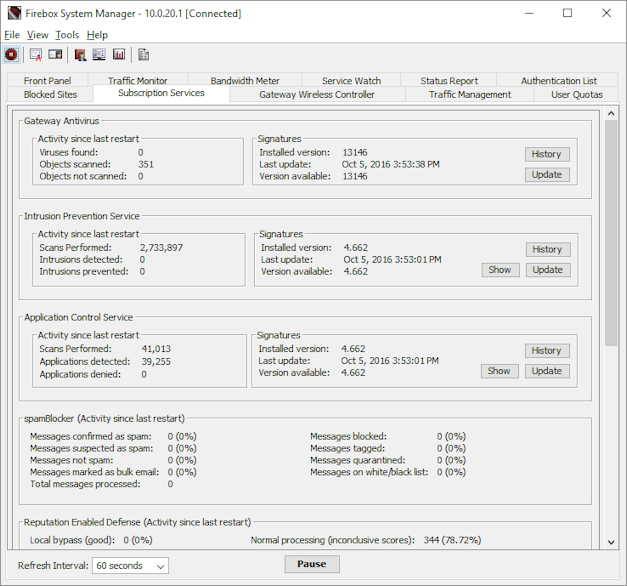Screen dimensions: 627x586
Task: Open the Gateway Wireless Controller tab
Action: 317,95
